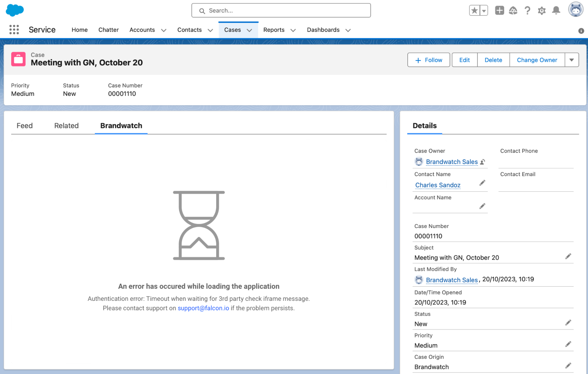Click the search magnifier icon
Image resolution: width=588 pixels, height=374 pixels.
202,11
